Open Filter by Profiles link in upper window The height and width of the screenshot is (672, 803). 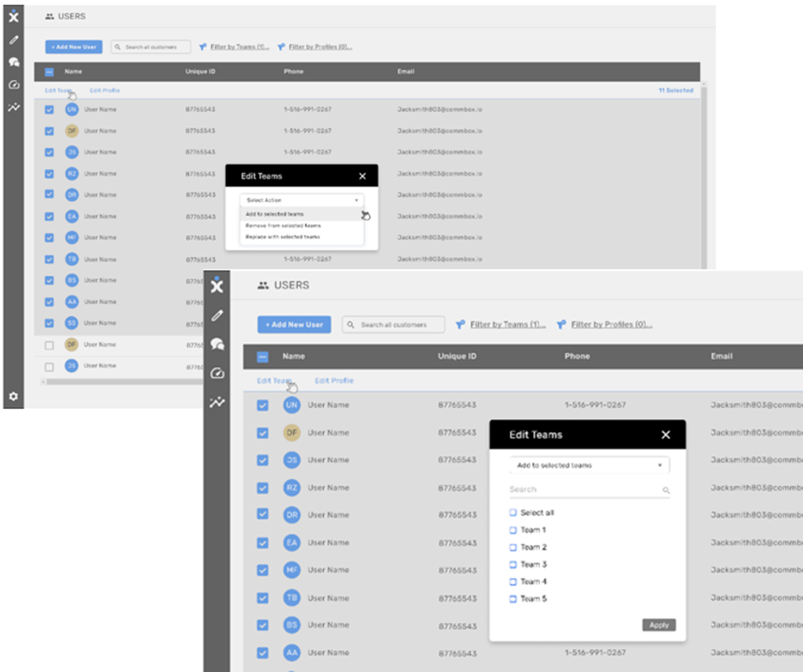(320, 47)
